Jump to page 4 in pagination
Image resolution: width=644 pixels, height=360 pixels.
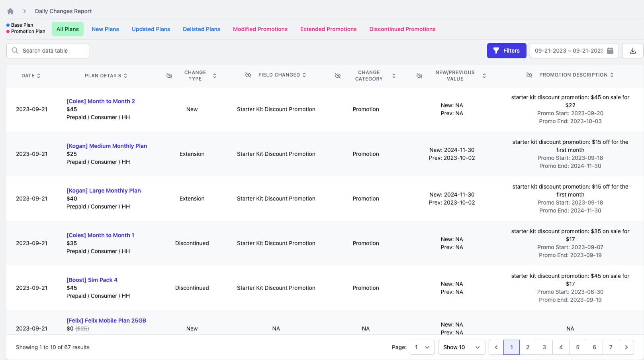(x=561, y=347)
